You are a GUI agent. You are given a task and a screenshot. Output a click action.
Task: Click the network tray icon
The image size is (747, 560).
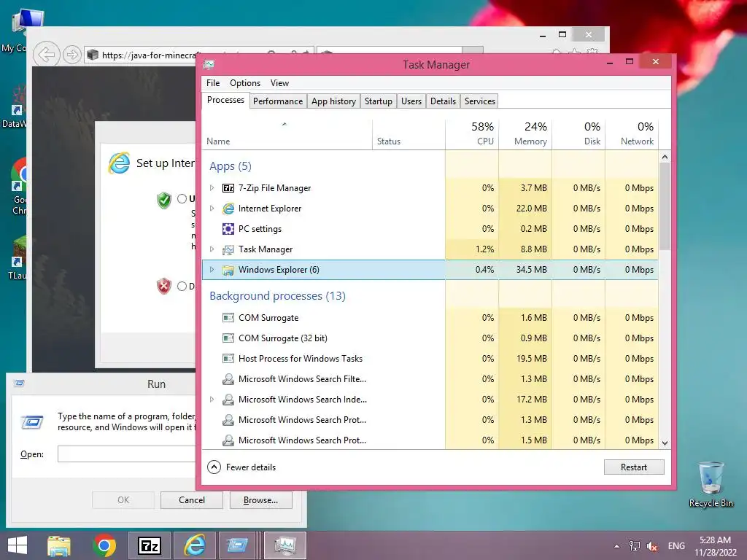click(x=635, y=545)
